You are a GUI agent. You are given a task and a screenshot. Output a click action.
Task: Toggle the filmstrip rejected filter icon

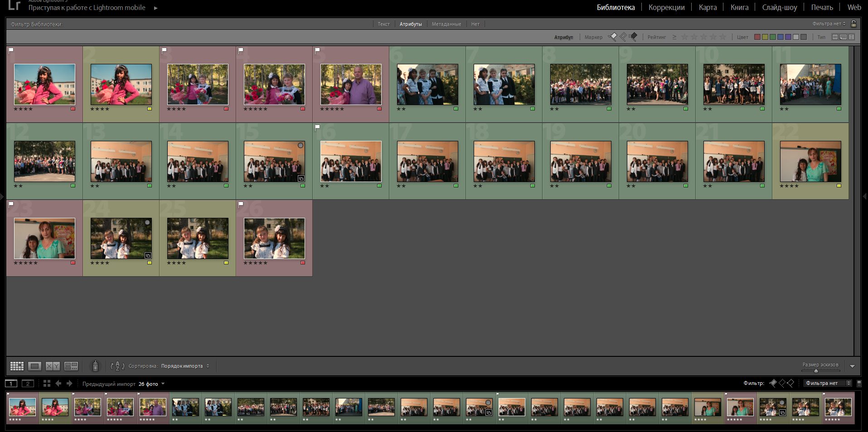790,383
